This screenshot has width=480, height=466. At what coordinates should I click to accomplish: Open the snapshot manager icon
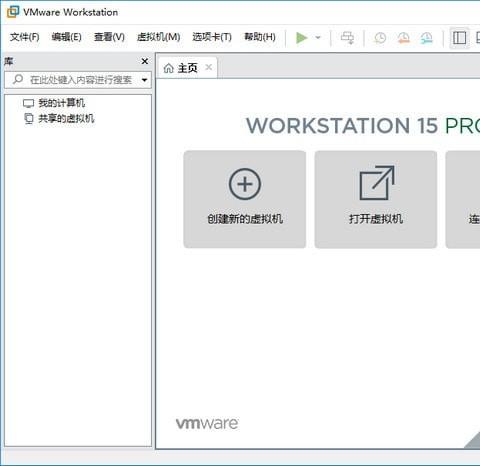click(426, 38)
